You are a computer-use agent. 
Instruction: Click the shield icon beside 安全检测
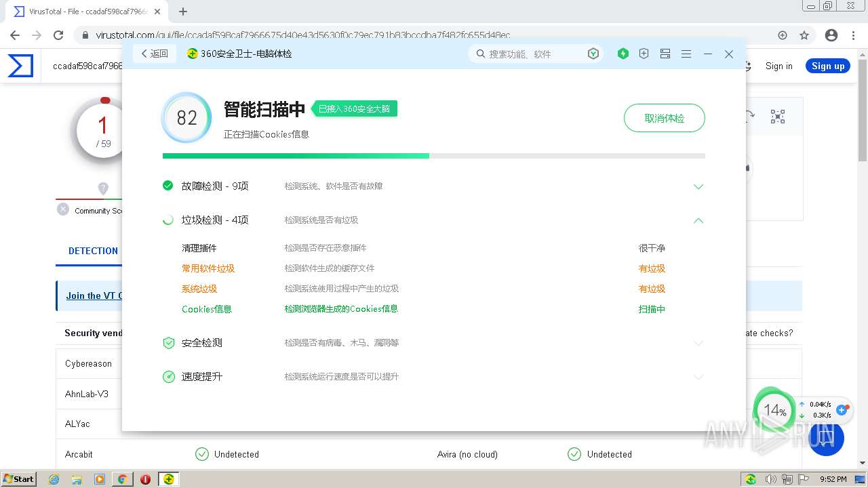pos(169,343)
